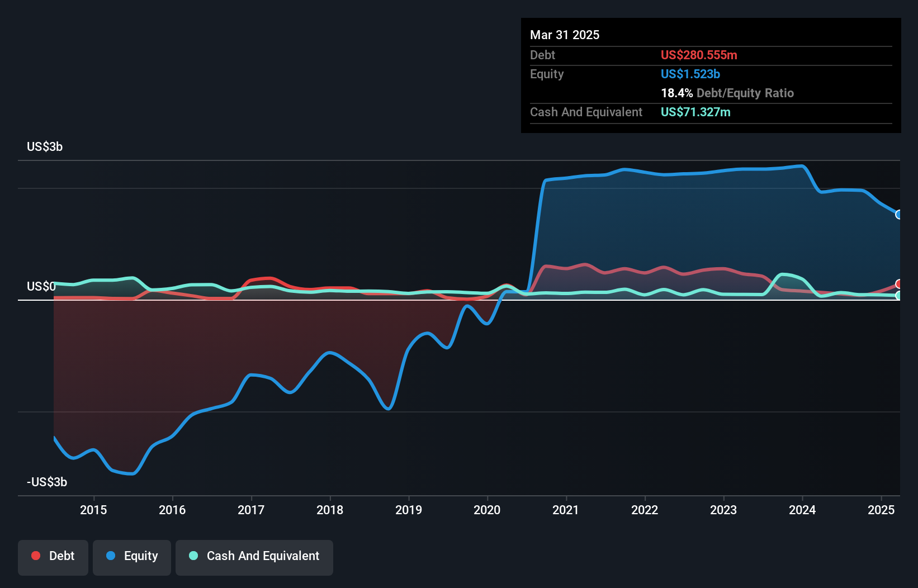Click the 2018 x-axis label
Viewport: 918px width, 588px height.
coord(330,510)
